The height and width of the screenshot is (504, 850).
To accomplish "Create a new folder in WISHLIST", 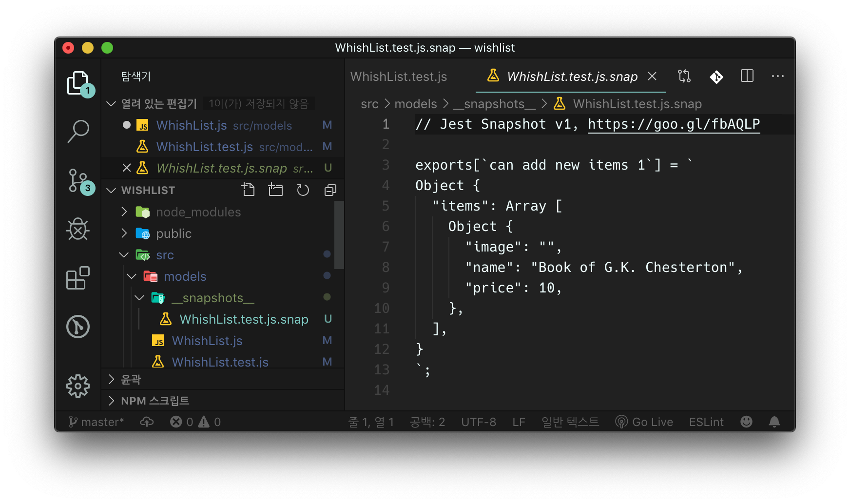I will (276, 190).
